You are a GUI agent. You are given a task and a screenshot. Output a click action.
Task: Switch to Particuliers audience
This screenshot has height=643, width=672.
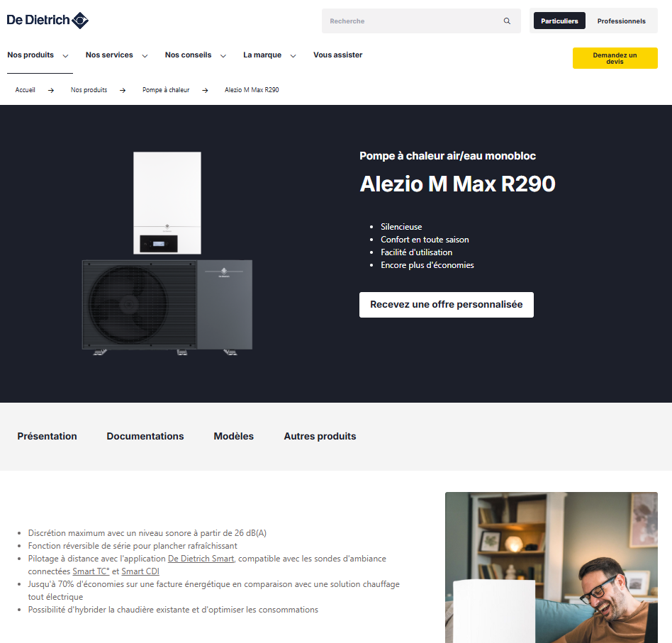[x=559, y=21]
